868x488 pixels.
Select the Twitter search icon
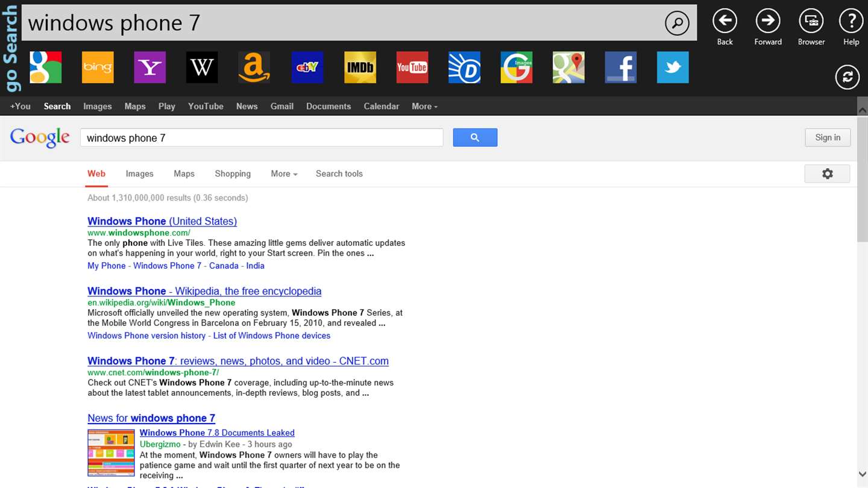click(673, 67)
